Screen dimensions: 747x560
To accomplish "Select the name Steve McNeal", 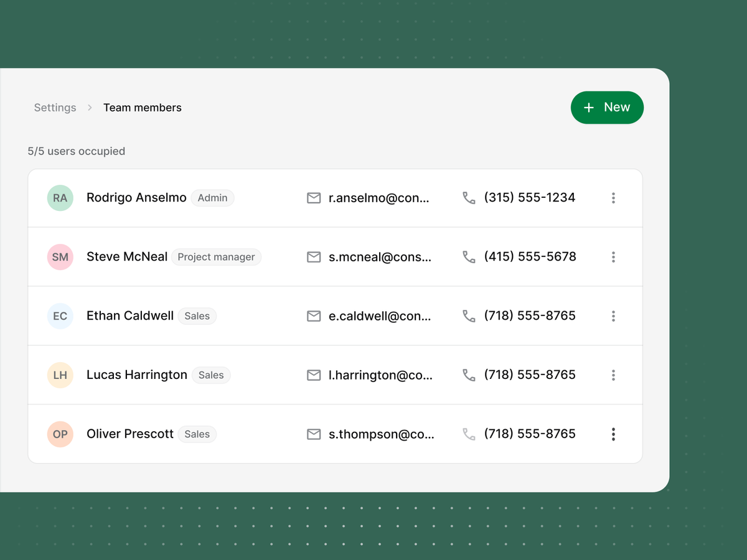I will click(x=127, y=257).
